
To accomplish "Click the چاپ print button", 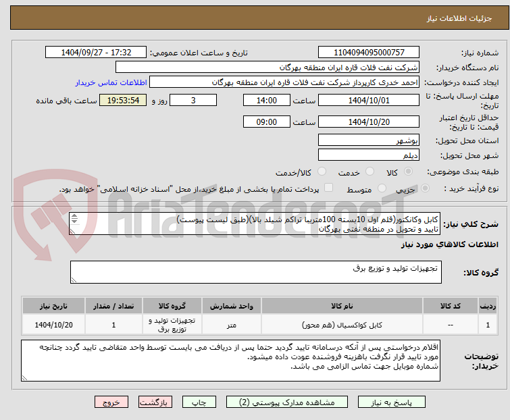I will 199,402.
